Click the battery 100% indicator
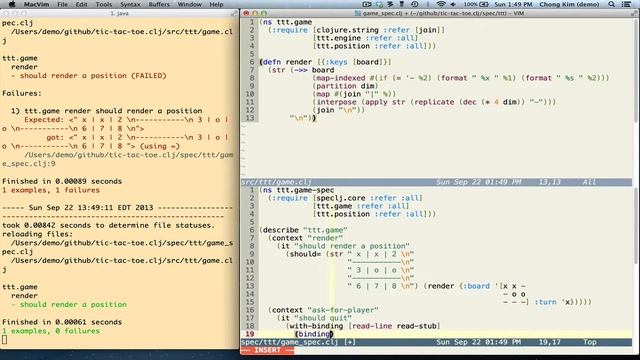Image resolution: width=640 pixels, height=360 pixels. (x=476, y=4)
